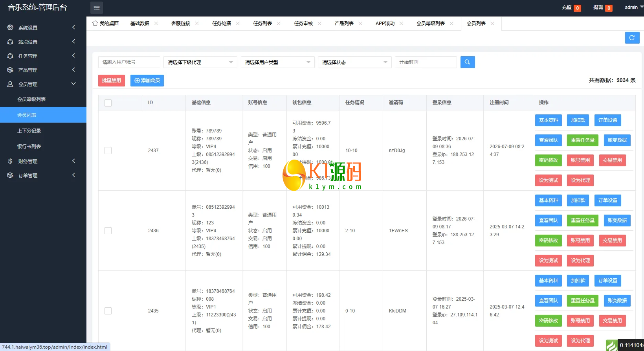Close the 产品列表 tab

(360, 24)
